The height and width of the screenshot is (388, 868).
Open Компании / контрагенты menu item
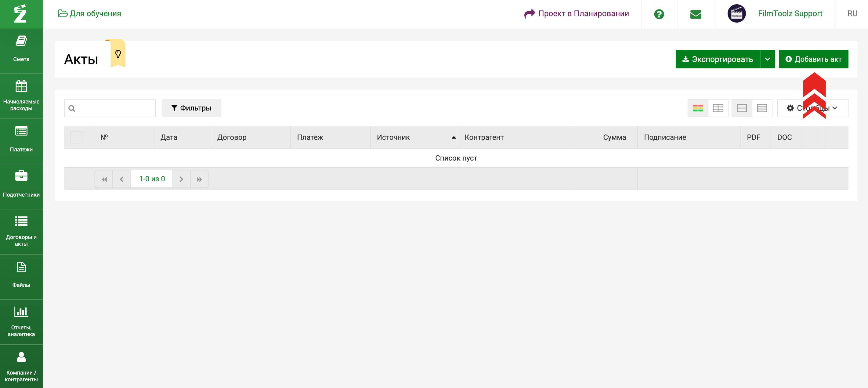click(21, 366)
